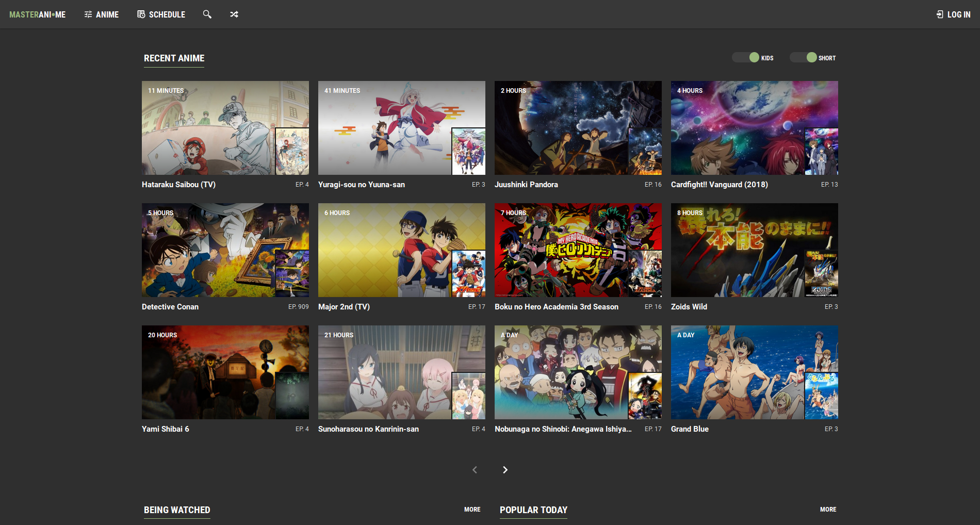This screenshot has height=525, width=980.
Task: Click Sunoharasou no Kanrinin-san title
Action: [x=368, y=429]
